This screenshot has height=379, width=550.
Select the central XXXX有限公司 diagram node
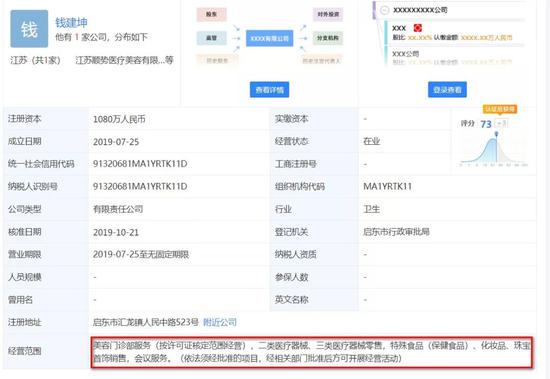[x=269, y=38]
